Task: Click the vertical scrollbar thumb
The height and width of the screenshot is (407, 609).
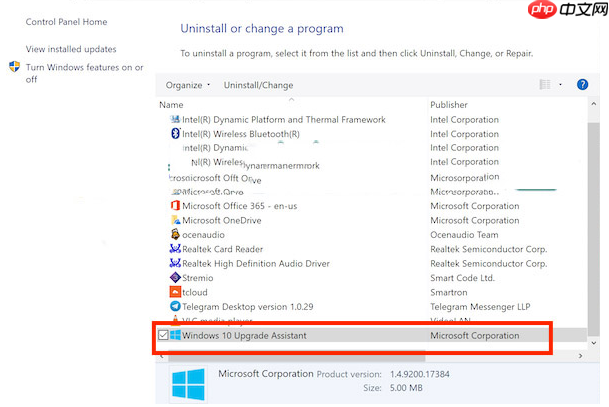Action: tap(593, 229)
